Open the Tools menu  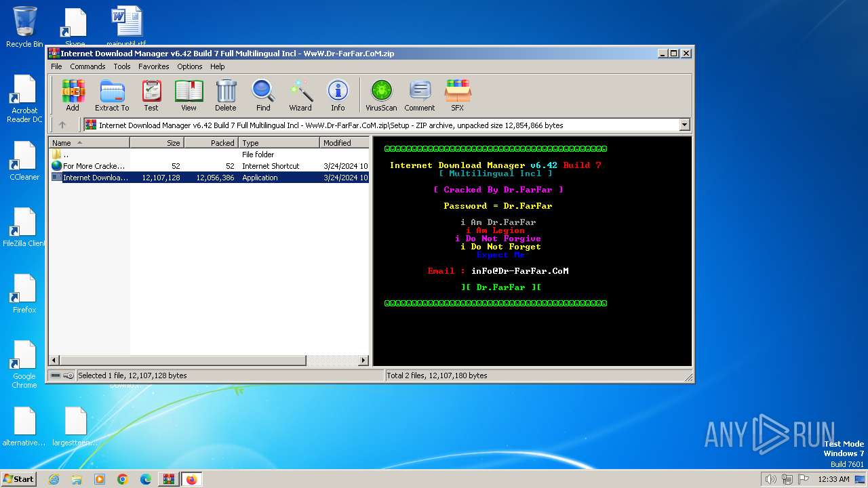[x=122, y=66]
